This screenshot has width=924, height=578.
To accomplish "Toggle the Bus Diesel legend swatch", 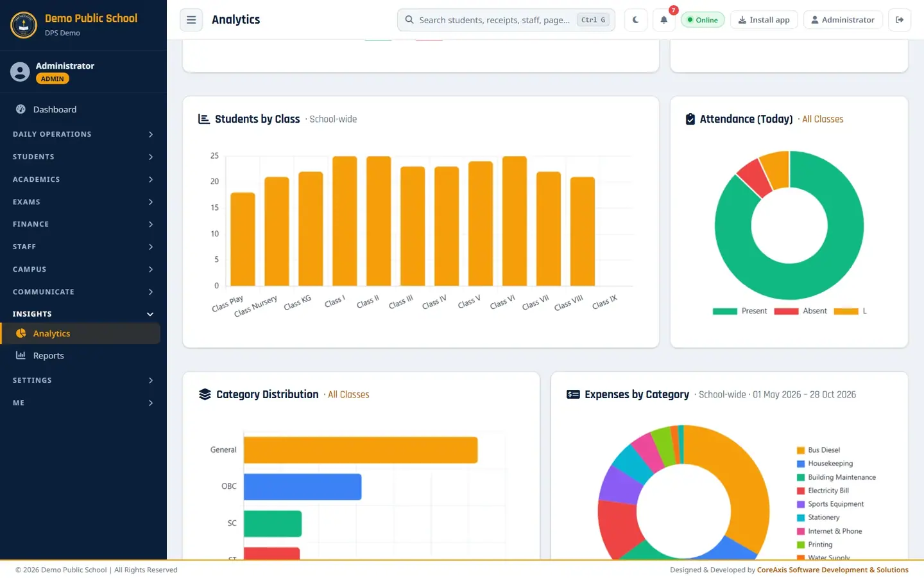I will pos(800,450).
